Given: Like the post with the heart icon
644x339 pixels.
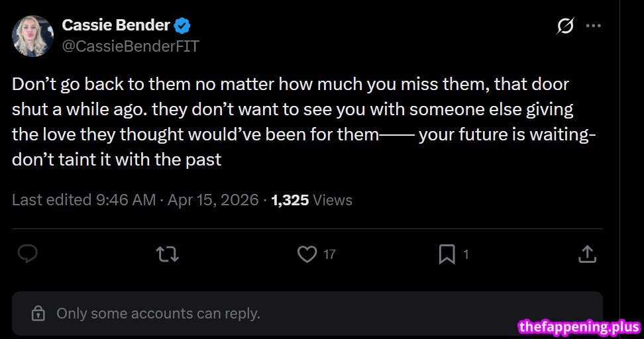Looking at the screenshot, I should (307, 254).
